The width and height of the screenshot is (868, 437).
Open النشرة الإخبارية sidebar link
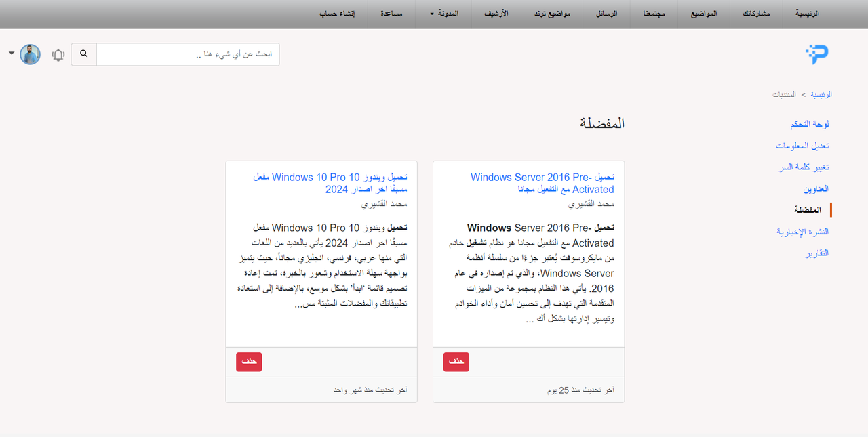803,232
